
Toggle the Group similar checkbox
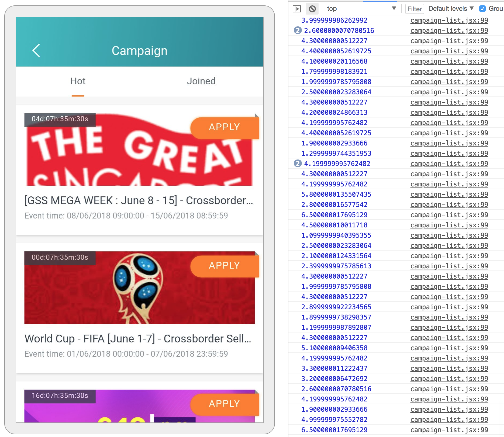[x=482, y=9]
